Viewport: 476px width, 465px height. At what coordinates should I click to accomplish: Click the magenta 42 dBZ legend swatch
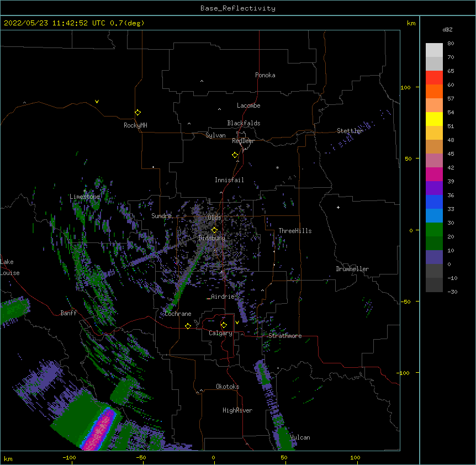(434, 174)
